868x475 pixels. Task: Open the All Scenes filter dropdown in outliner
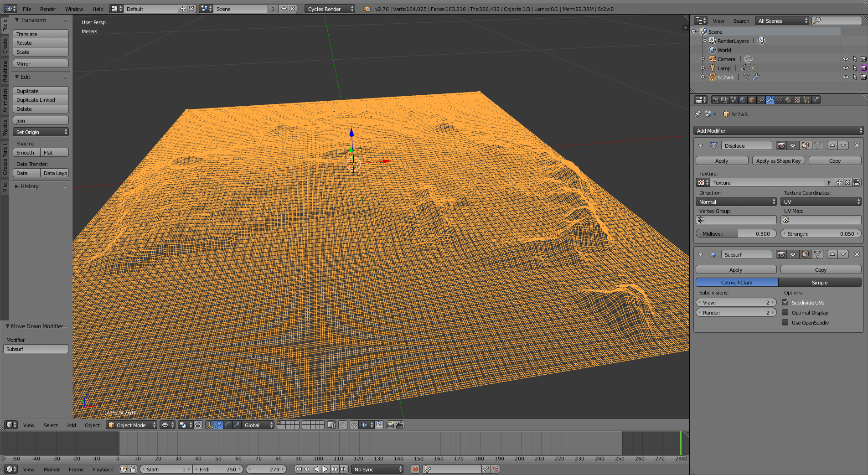[782, 21]
